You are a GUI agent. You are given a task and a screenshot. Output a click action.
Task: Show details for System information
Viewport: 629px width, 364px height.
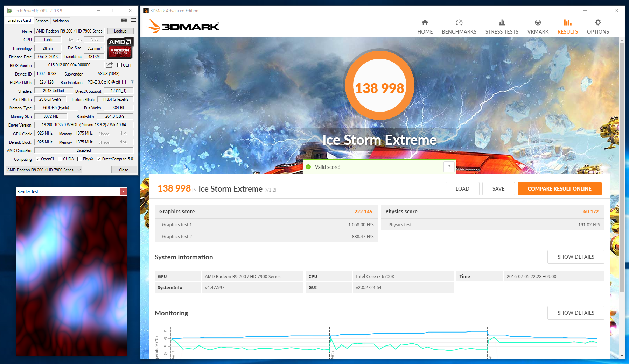(x=576, y=257)
